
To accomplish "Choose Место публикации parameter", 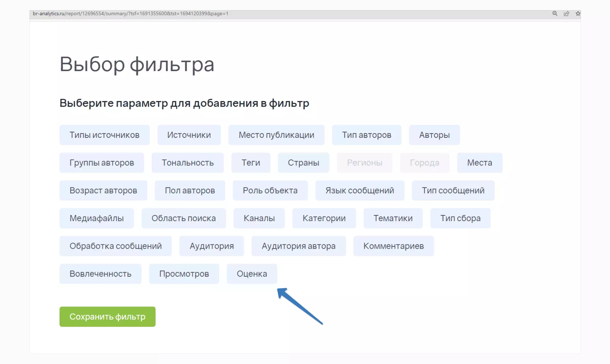I will click(276, 135).
